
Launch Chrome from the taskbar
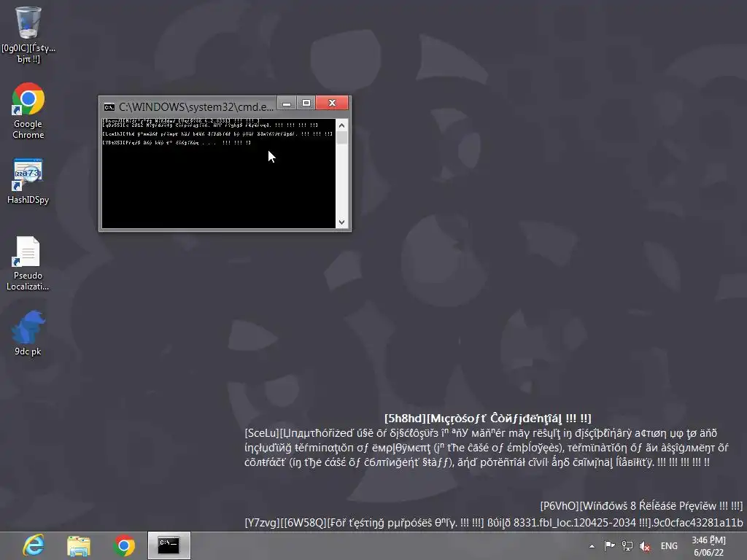coord(124,545)
